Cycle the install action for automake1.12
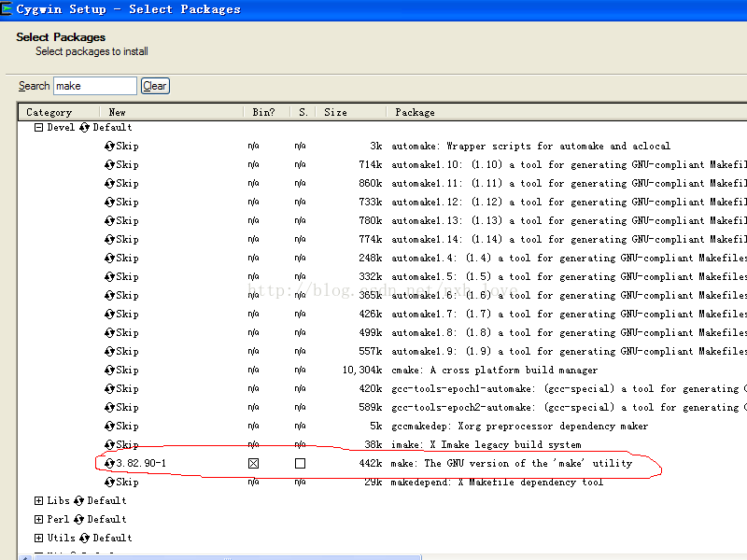 [x=109, y=202]
